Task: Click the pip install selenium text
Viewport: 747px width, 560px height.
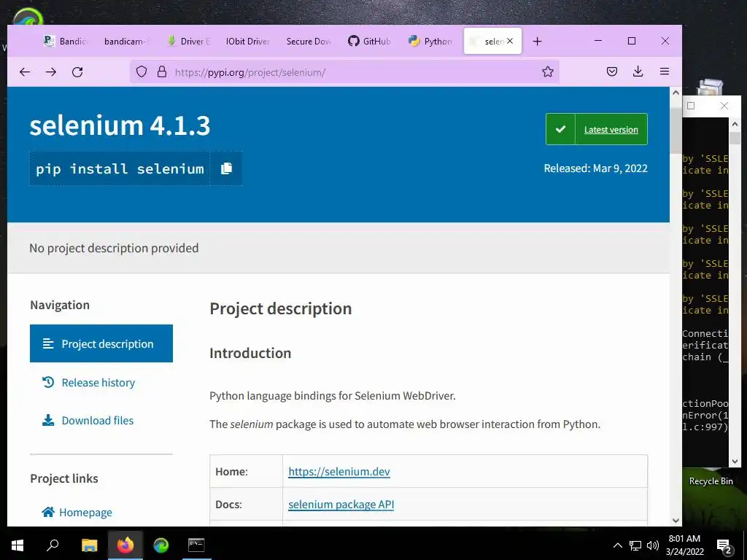Action: click(120, 168)
